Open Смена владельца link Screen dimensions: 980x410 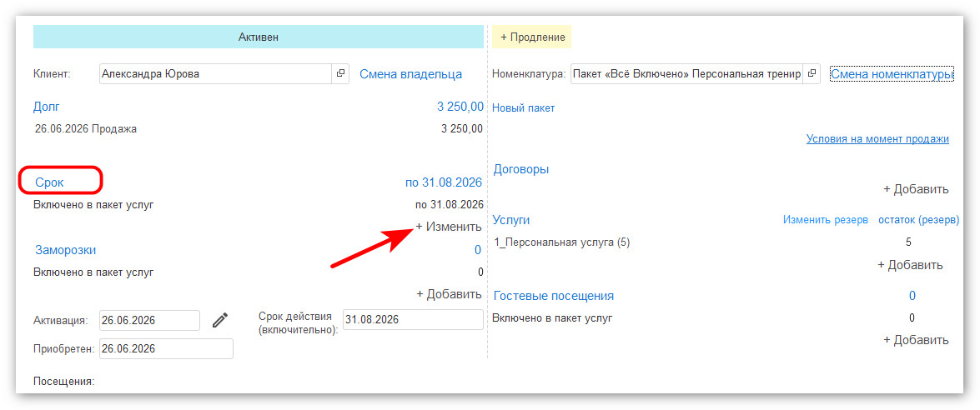tap(410, 74)
